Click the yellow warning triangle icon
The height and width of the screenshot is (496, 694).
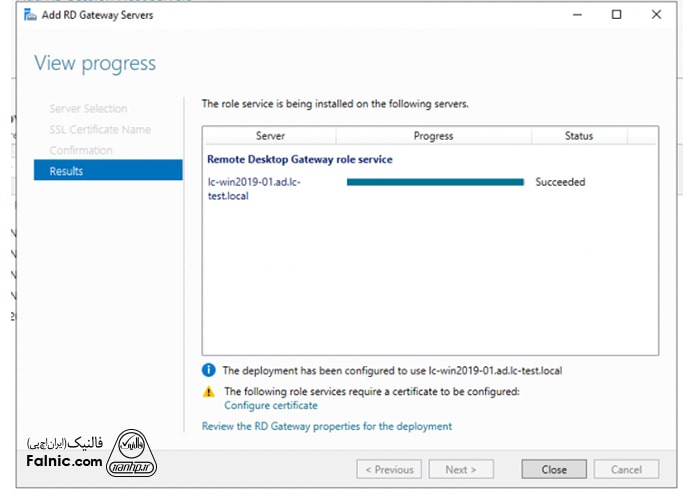[209, 392]
